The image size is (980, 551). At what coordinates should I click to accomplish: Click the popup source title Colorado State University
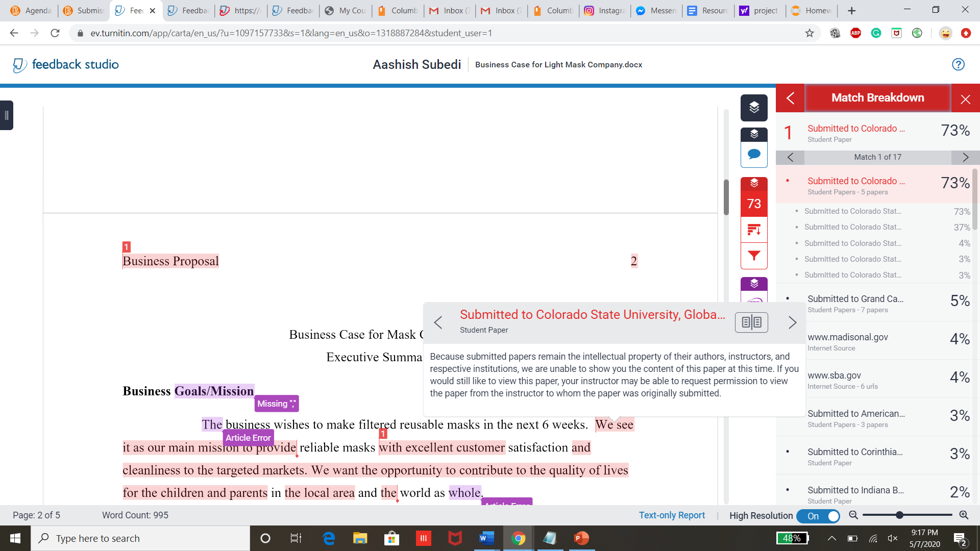592,315
